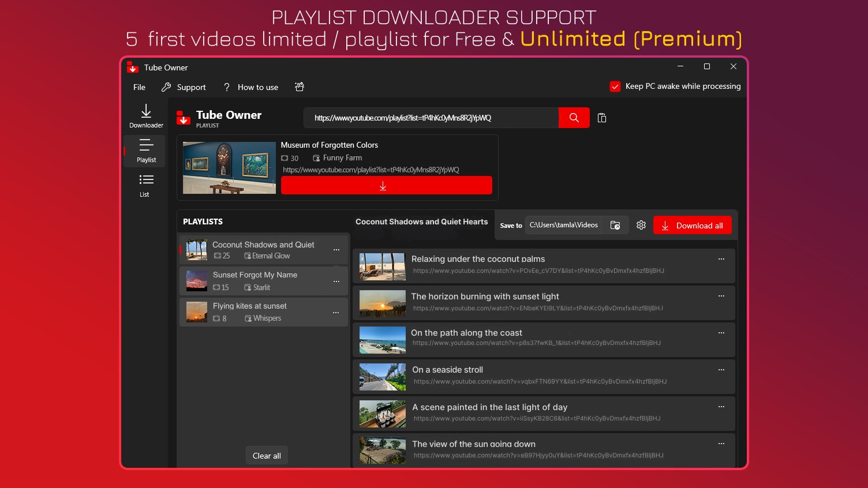
Task: Open the Support menu
Action: pyautogui.click(x=190, y=87)
